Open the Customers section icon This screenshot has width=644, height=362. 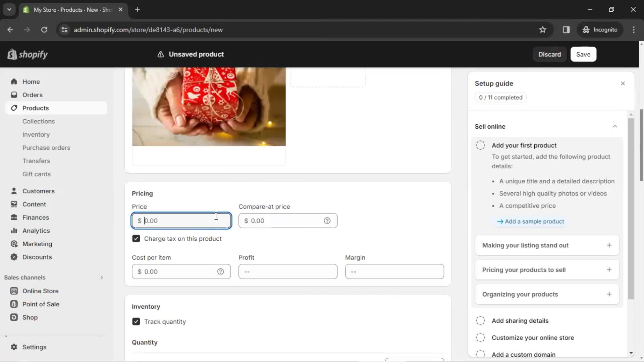coord(14,191)
